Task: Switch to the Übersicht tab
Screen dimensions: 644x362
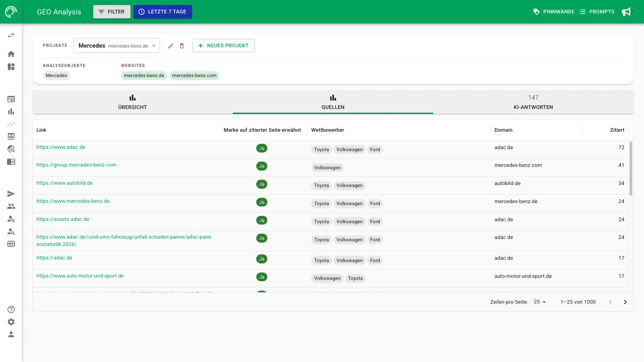Action: (132, 102)
